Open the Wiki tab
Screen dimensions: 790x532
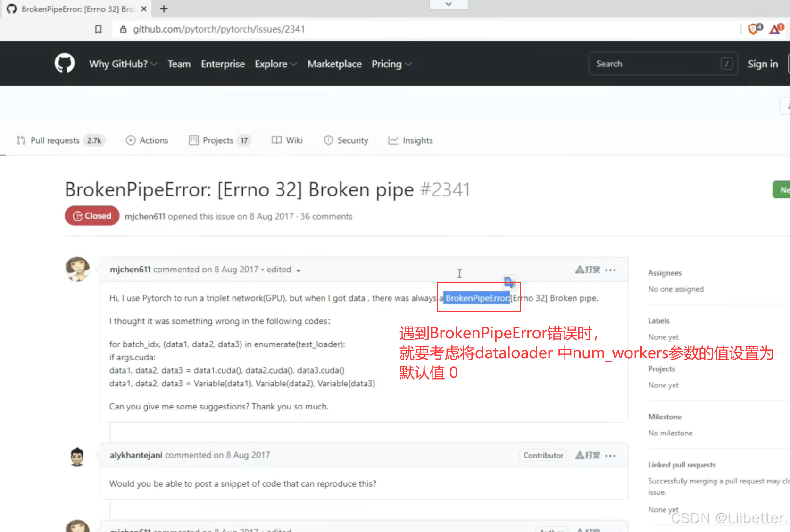(287, 140)
